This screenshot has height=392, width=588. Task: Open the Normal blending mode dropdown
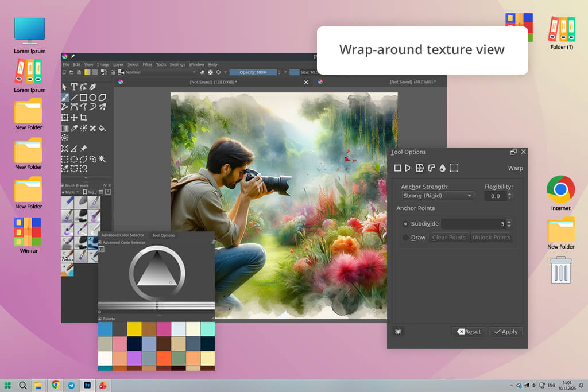pos(160,72)
